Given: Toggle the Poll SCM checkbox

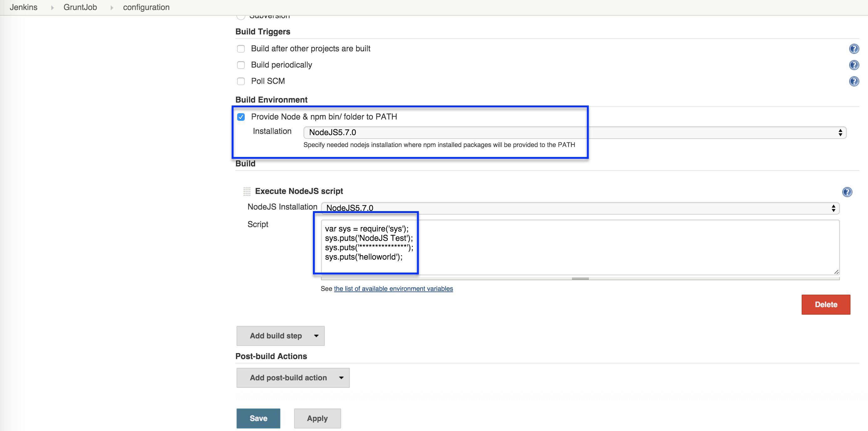Looking at the screenshot, I should pyautogui.click(x=241, y=81).
